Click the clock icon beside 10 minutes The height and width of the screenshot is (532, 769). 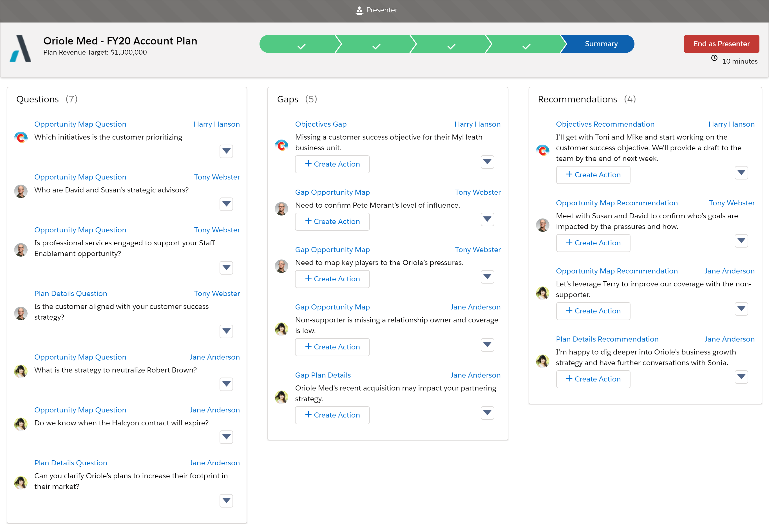tap(714, 58)
